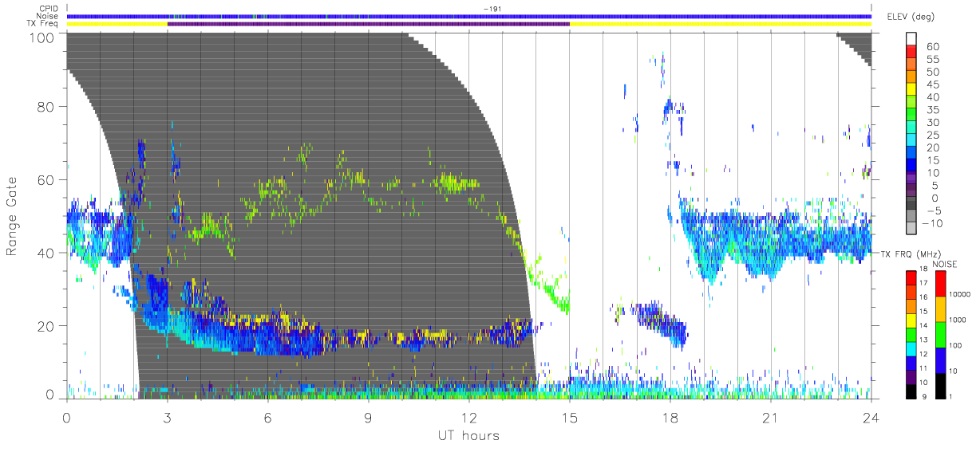Pick the black bottom segment of TX FRQ colorbar
The width and height of the screenshot is (980, 452).
pyautogui.click(x=911, y=391)
